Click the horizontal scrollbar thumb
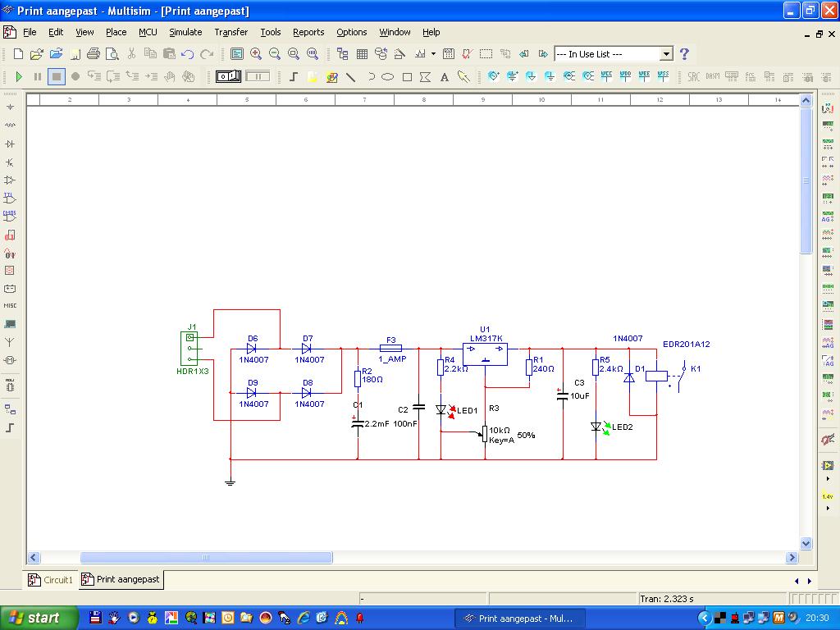The height and width of the screenshot is (630, 840). [206, 558]
